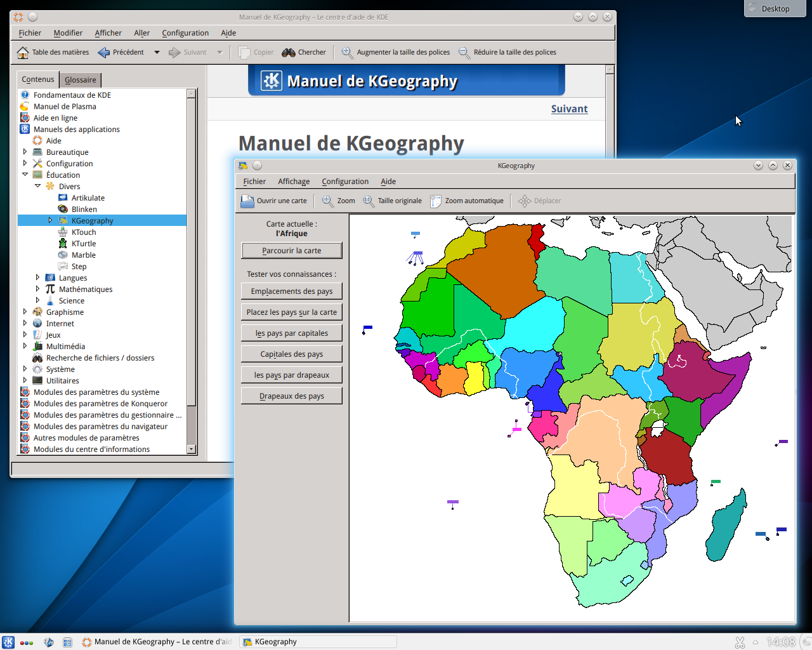Start Emplacements des pays quiz
Screen dimensions: 812x650
pos(292,291)
